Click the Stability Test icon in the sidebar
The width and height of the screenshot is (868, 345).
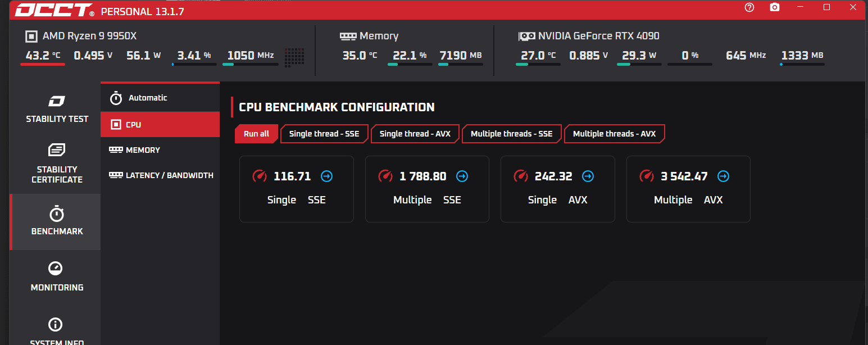pos(57,101)
